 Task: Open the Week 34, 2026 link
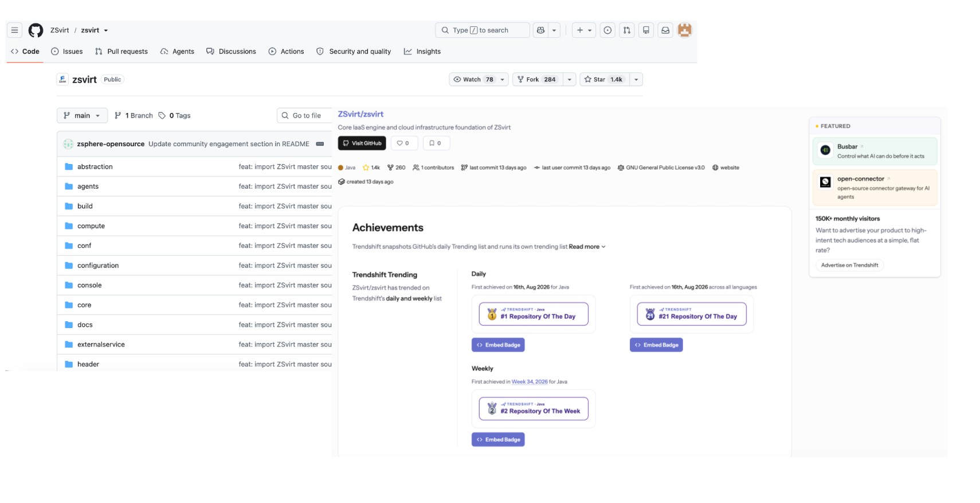pyautogui.click(x=530, y=382)
